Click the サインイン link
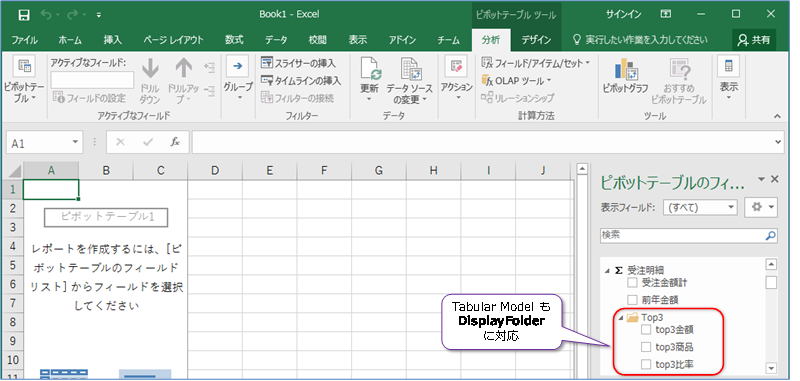Image resolution: width=800 pixels, height=381 pixels. pos(623,14)
